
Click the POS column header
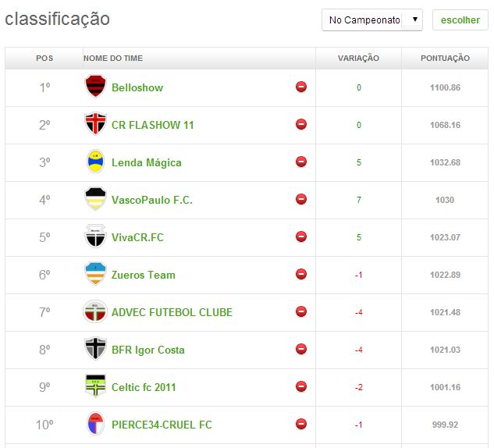[44, 59]
